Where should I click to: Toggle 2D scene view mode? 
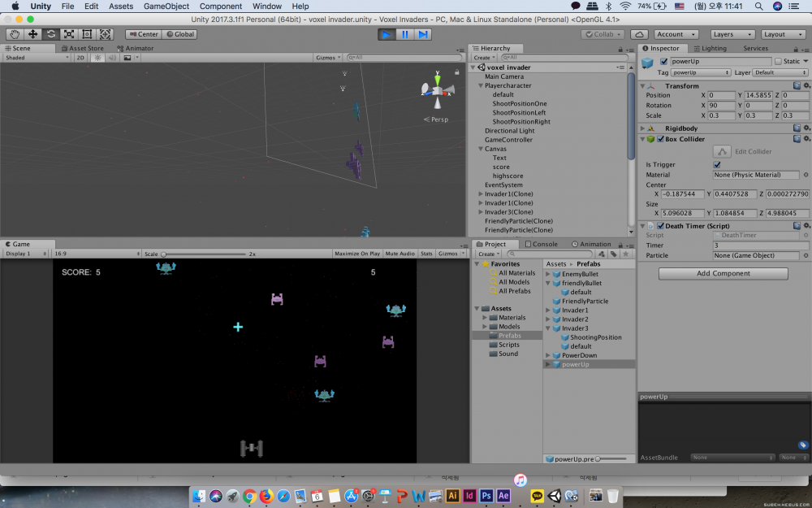coord(80,58)
